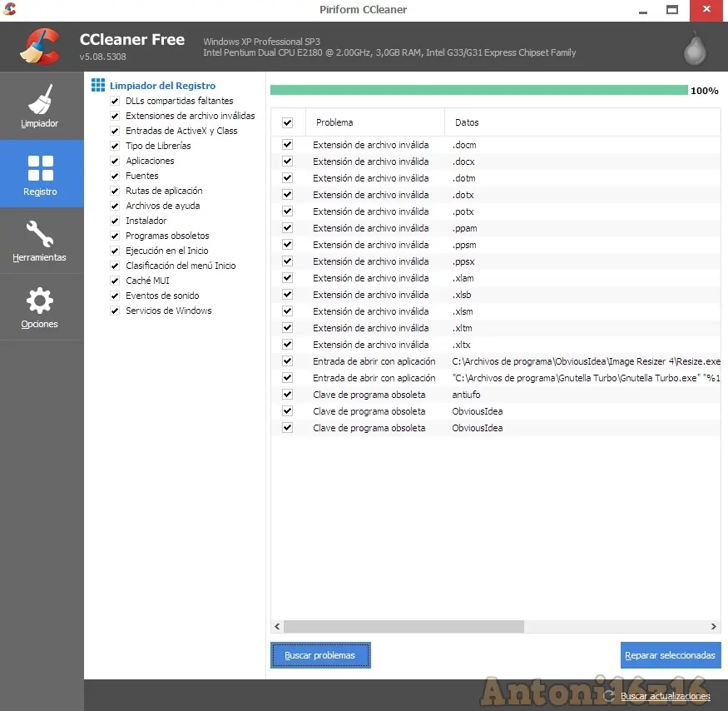
Task: Select the first ObviousIdea obsolete key row
Action: point(496,411)
